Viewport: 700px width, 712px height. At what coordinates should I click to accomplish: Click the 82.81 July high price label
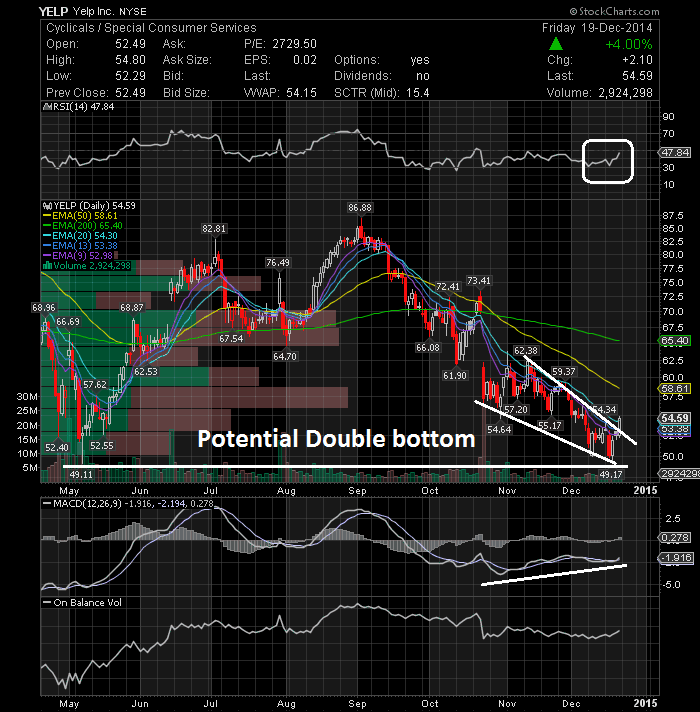pyautogui.click(x=214, y=228)
